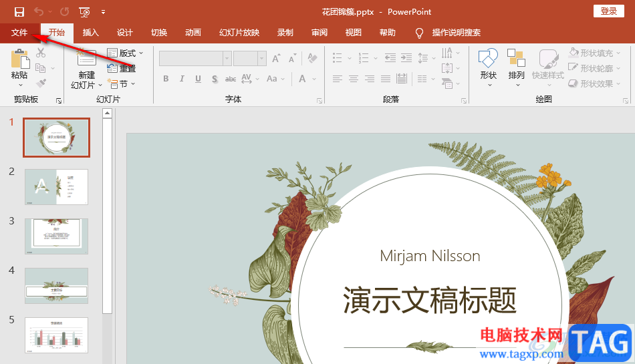Start the slideshow from the beginning icon
The image size is (635, 364).
[84, 12]
